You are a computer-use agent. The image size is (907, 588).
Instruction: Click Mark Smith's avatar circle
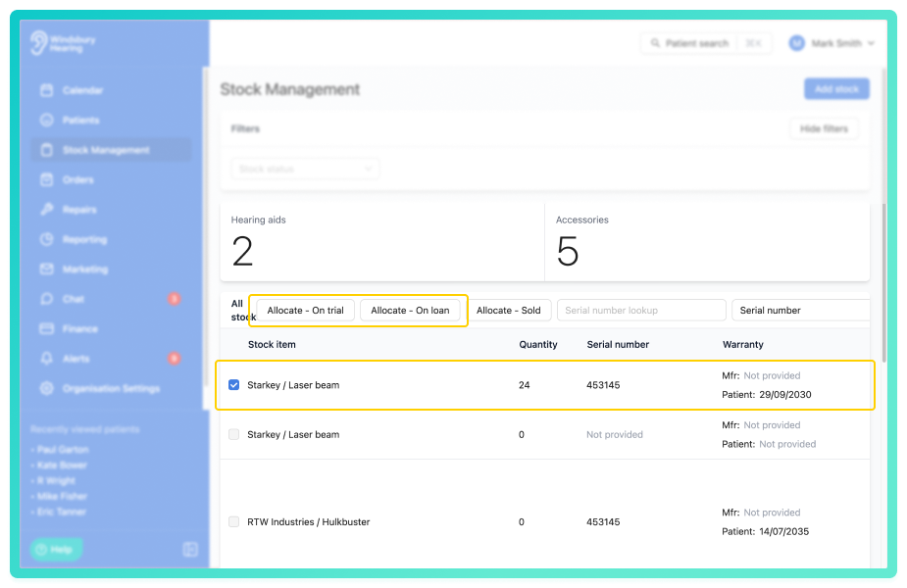click(x=796, y=43)
